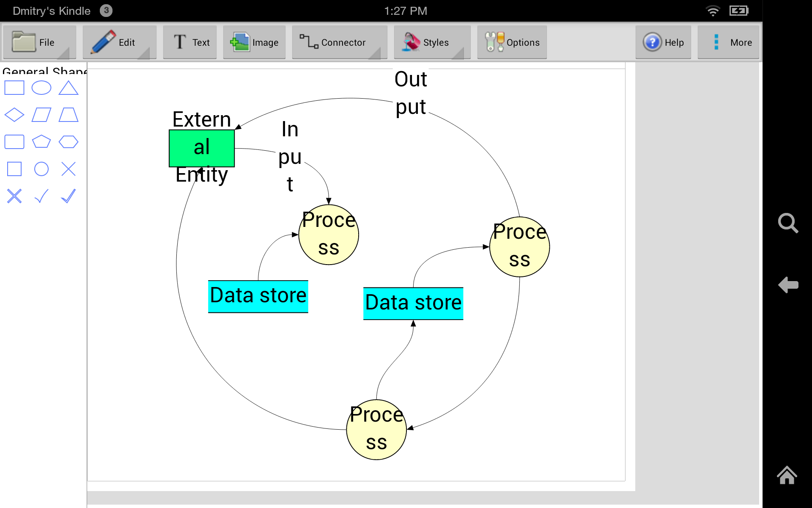Screen dimensions: 812x508
Task: Select the check mark shape tool
Action: [x=41, y=196]
